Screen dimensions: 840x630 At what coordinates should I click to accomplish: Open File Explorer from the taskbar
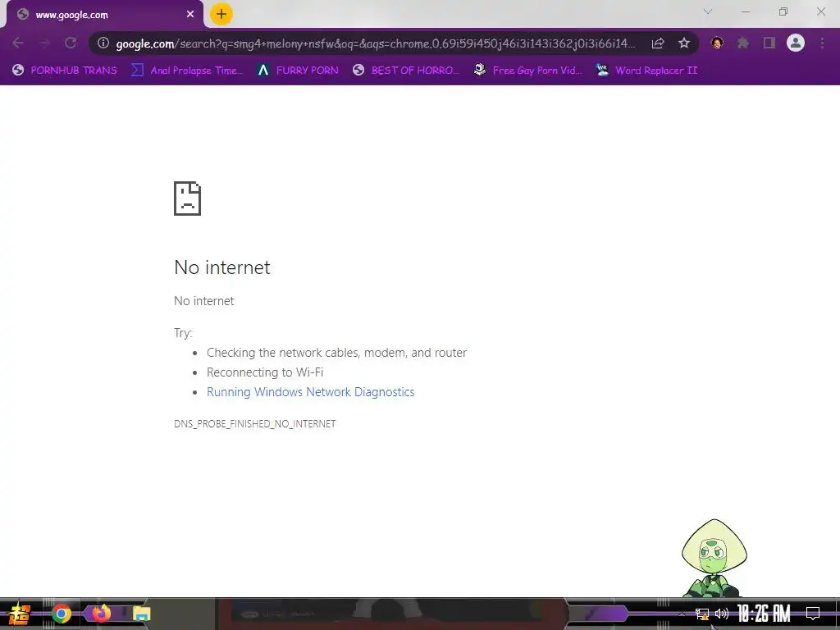[141, 614]
